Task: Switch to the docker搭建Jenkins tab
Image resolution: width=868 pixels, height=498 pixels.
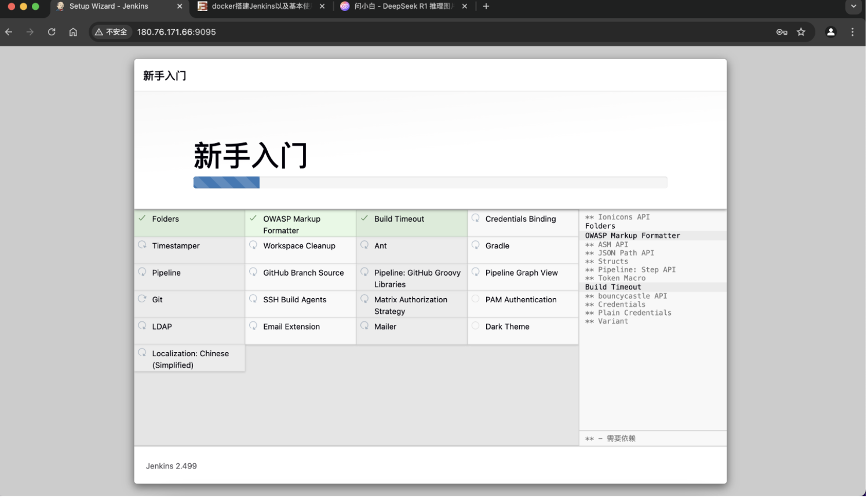Action: pyautogui.click(x=262, y=6)
